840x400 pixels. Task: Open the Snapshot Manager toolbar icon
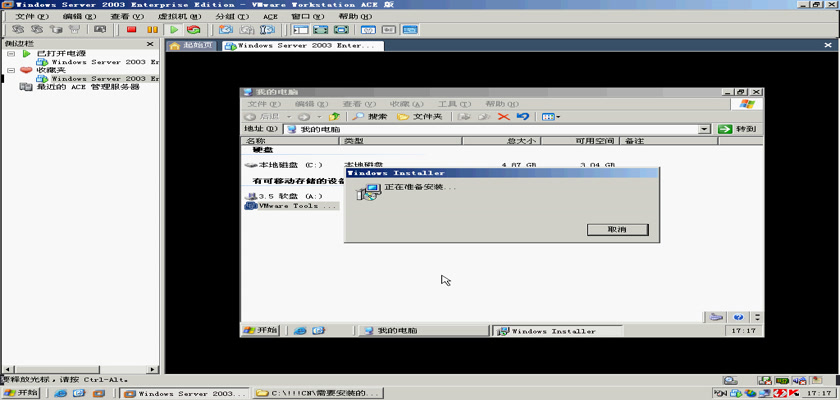[267, 29]
